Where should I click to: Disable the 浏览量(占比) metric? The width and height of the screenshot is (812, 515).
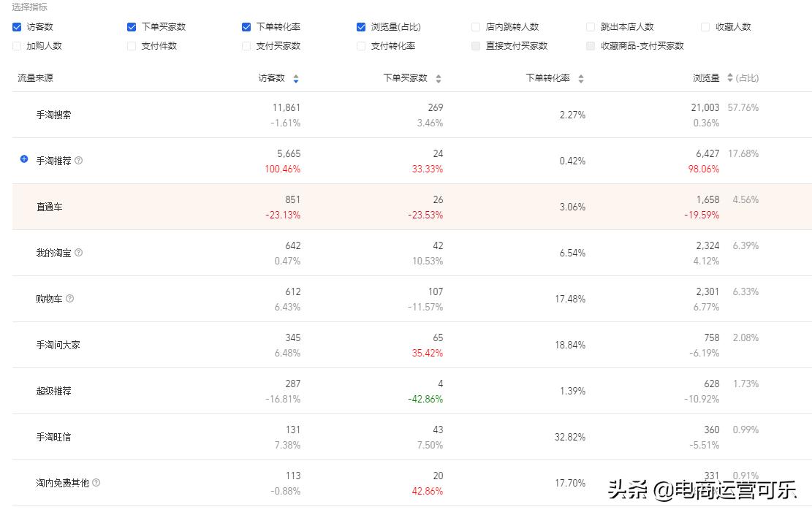[x=360, y=27]
